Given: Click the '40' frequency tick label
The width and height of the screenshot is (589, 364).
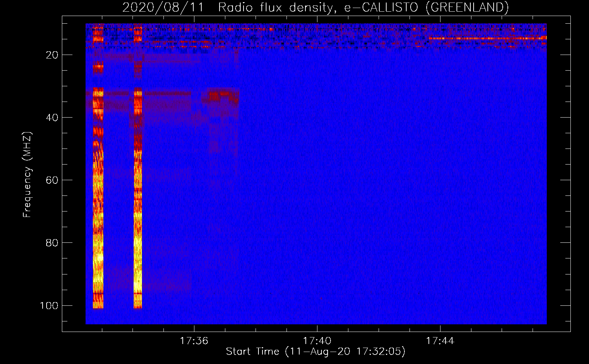Looking at the screenshot, I should 52,118.
